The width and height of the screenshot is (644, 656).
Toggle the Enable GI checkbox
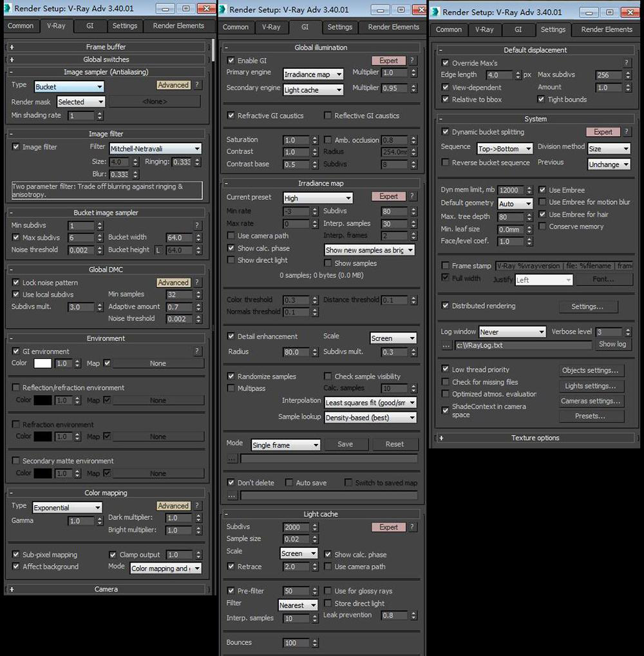click(231, 61)
